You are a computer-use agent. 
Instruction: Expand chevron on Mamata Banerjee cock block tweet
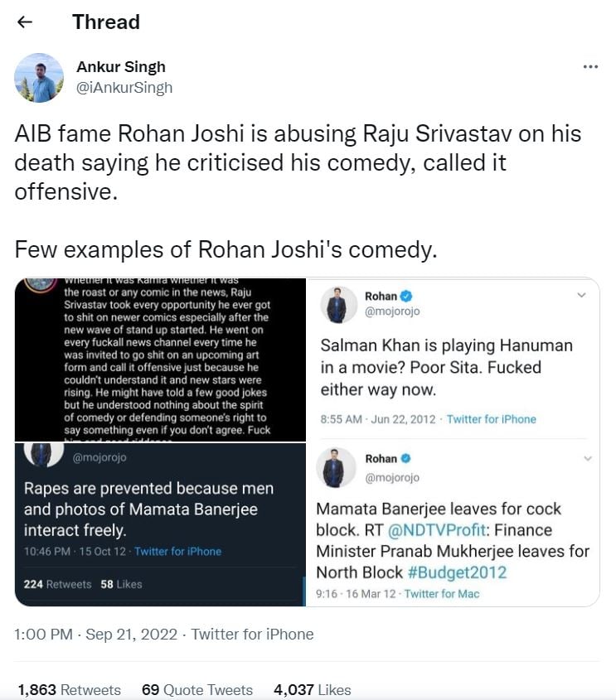pos(588,458)
